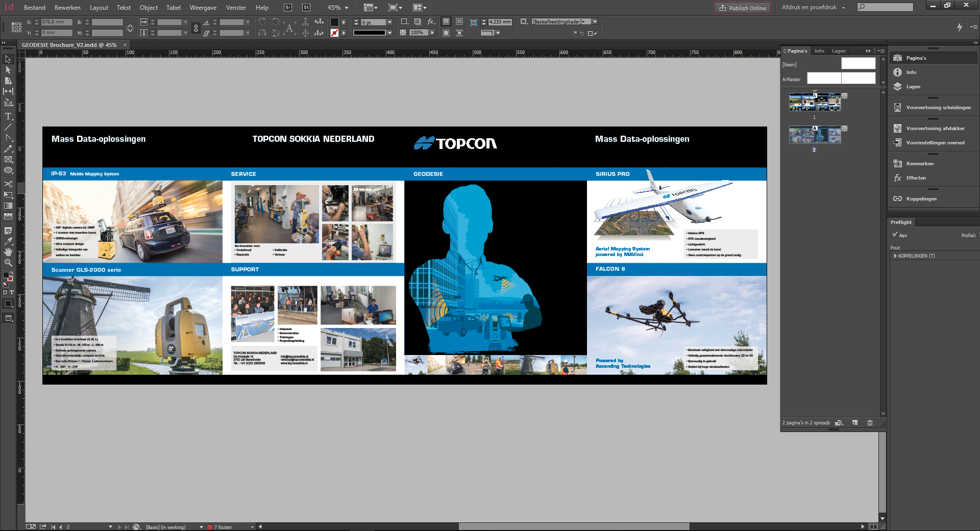Click the stroke none swatch in control bar
This screenshot has height=531, width=980.
[334, 33]
